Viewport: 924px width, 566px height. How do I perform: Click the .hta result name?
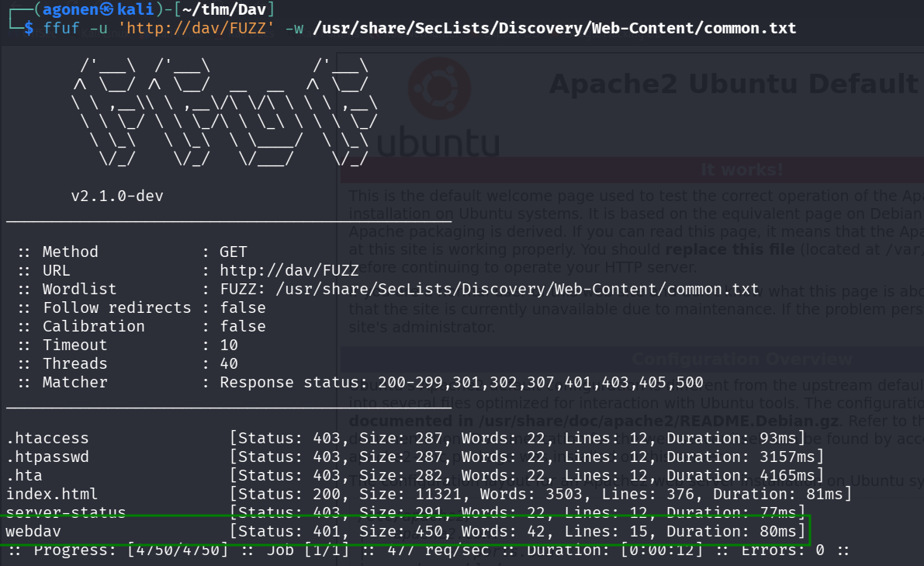coord(23,475)
